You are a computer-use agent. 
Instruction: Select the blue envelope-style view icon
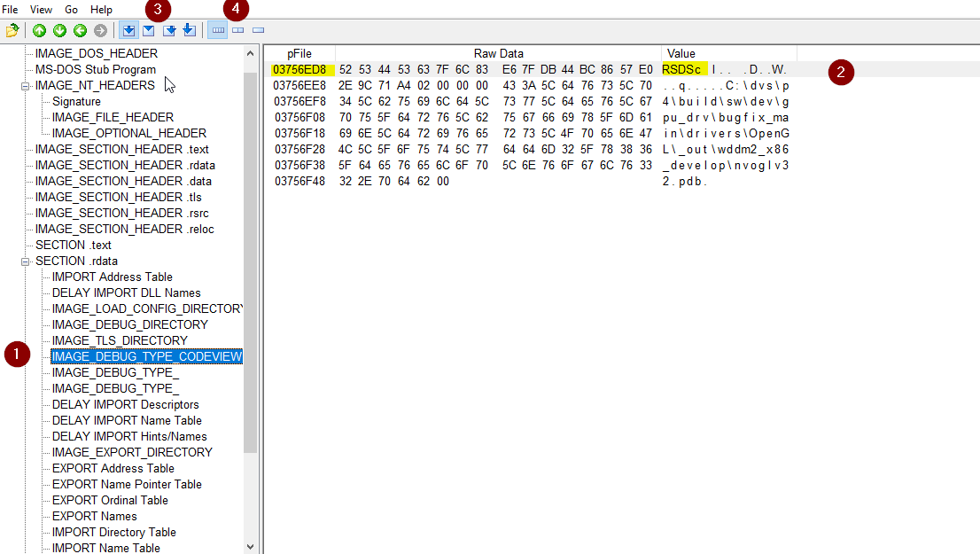(148, 29)
